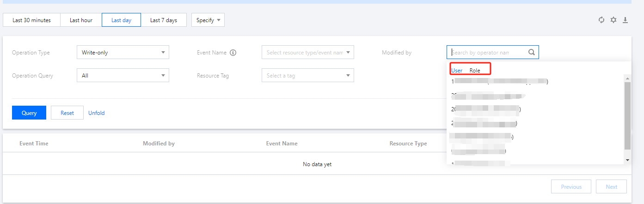Select the Last 30 minutes range
The image size is (644, 204).
31,20
